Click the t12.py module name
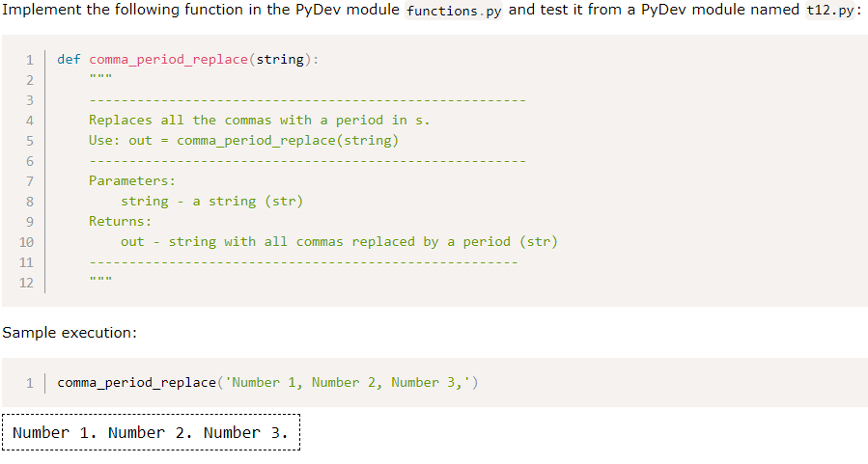Viewport: 868px width, 464px height. pyautogui.click(x=829, y=11)
